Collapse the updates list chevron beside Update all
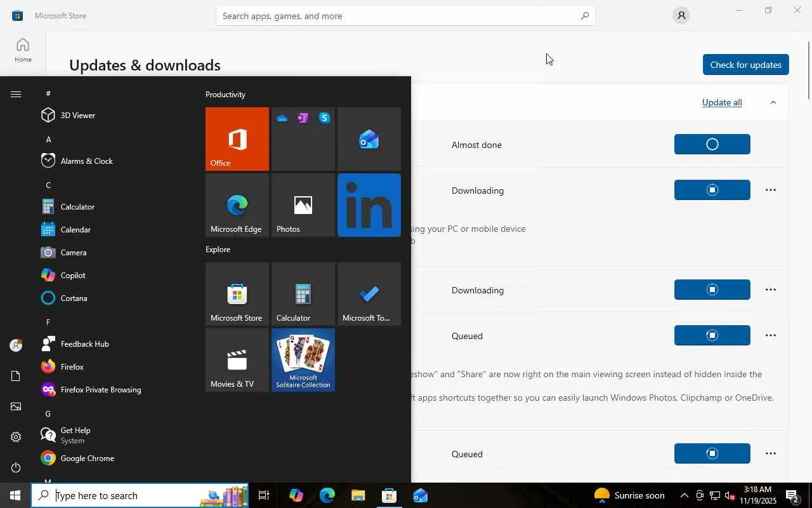Viewport: 812px width, 508px height. pyautogui.click(x=773, y=102)
